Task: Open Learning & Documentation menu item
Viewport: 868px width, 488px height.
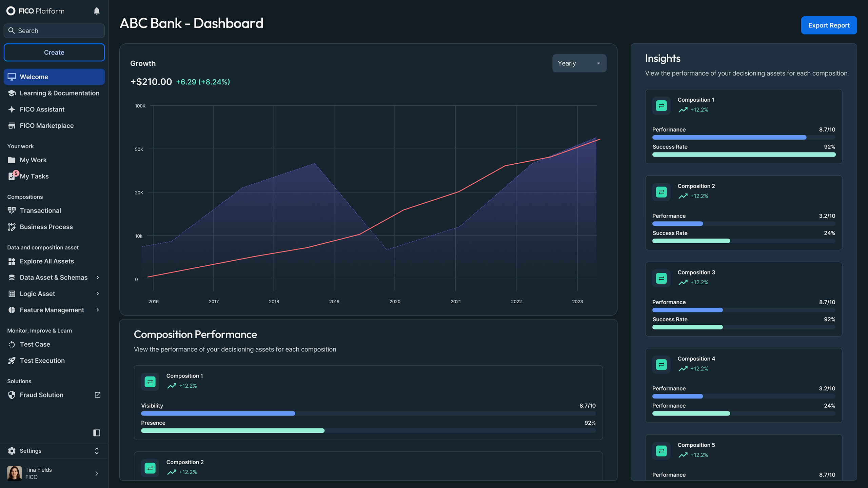Action: 54,93
